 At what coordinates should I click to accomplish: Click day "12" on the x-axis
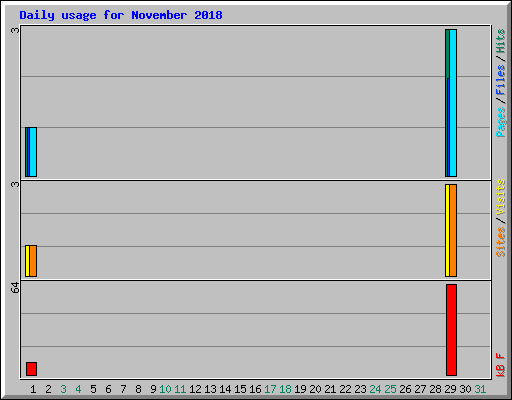click(x=195, y=389)
